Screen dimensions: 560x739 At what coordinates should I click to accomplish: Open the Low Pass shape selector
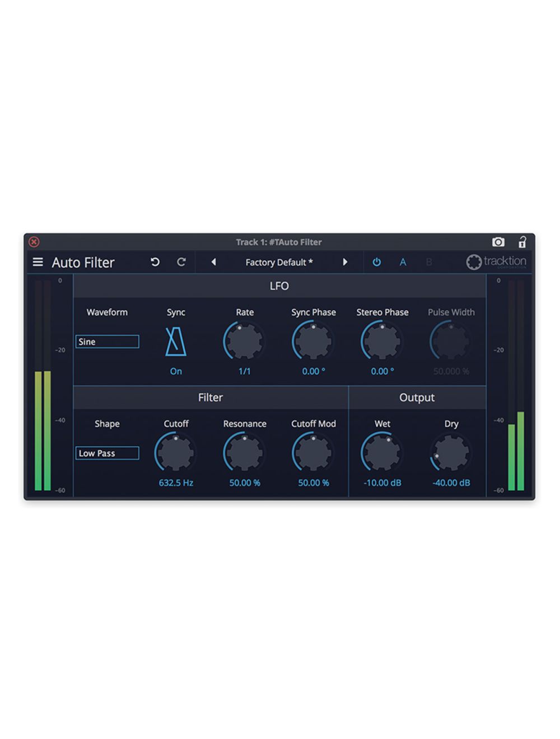(107, 453)
